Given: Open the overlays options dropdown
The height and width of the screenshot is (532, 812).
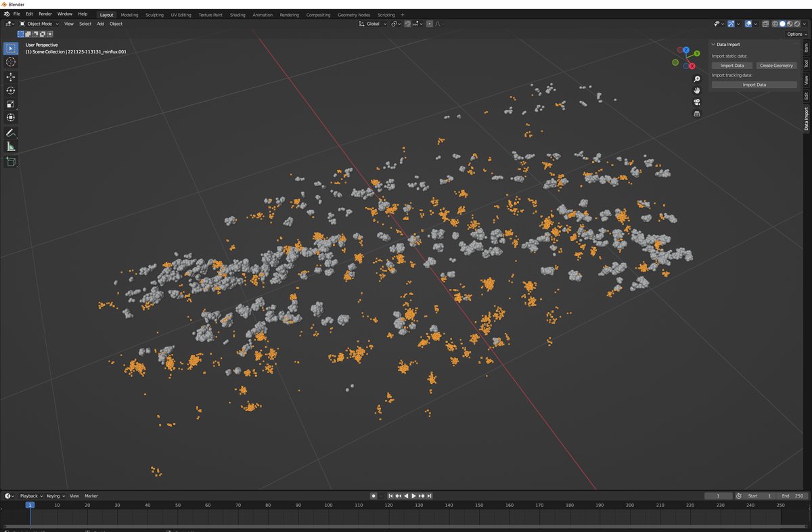Looking at the screenshot, I should point(756,24).
